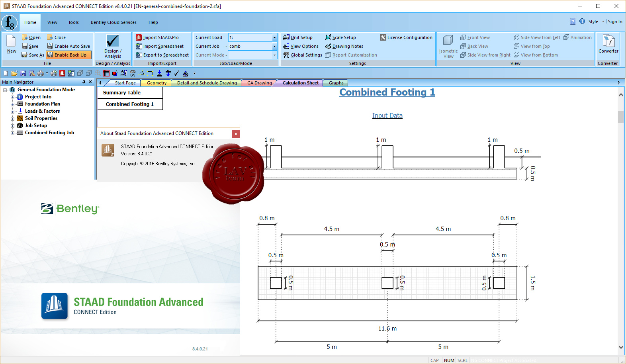The width and height of the screenshot is (626, 364).
Task: Click the print icon in quick toolbar
Action: click(41, 73)
